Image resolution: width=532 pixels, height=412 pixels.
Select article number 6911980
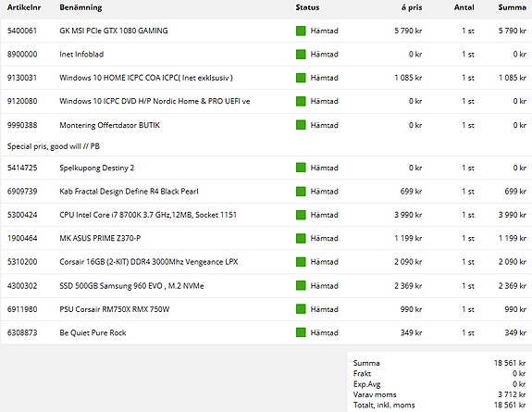22,309
